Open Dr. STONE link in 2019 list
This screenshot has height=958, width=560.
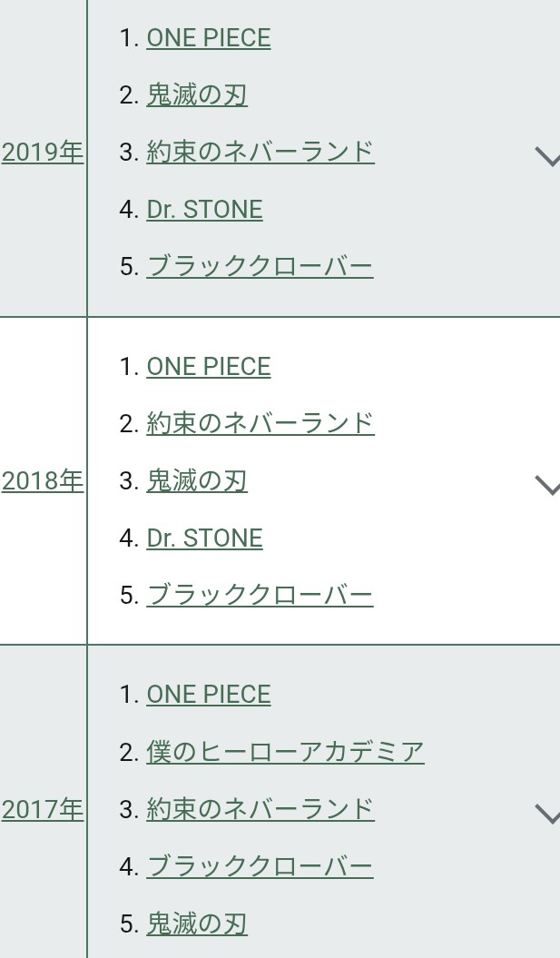pyautogui.click(x=204, y=210)
